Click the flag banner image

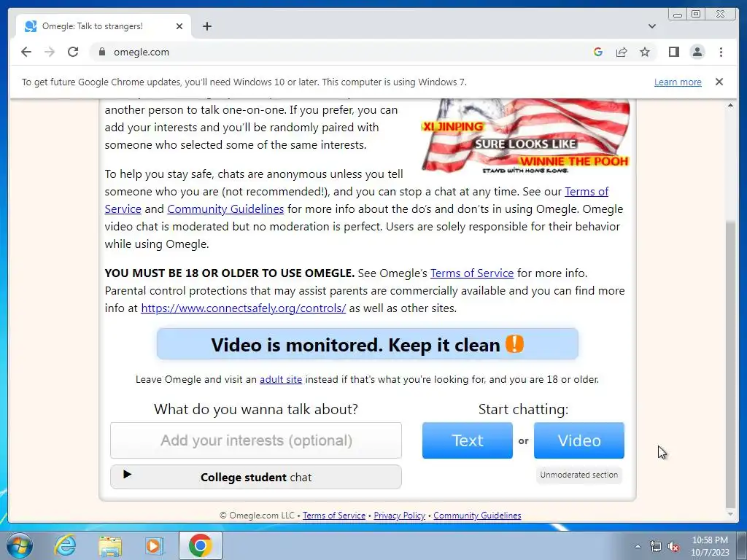click(525, 136)
